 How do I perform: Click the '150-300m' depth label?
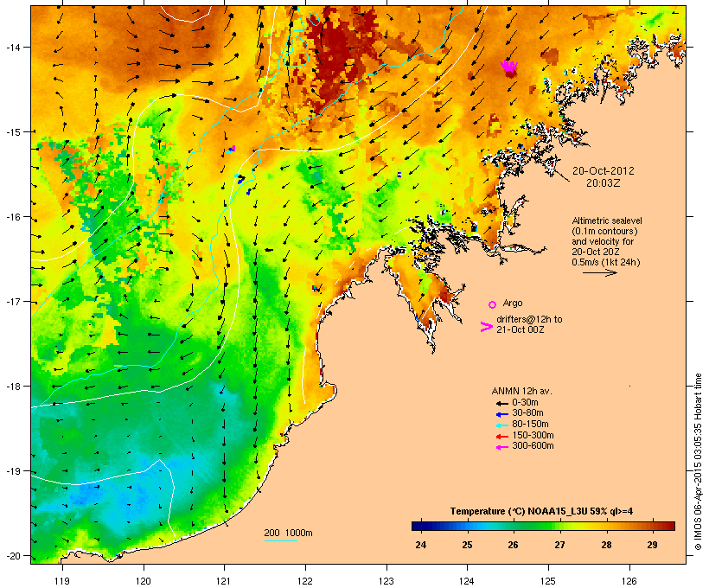[533, 436]
